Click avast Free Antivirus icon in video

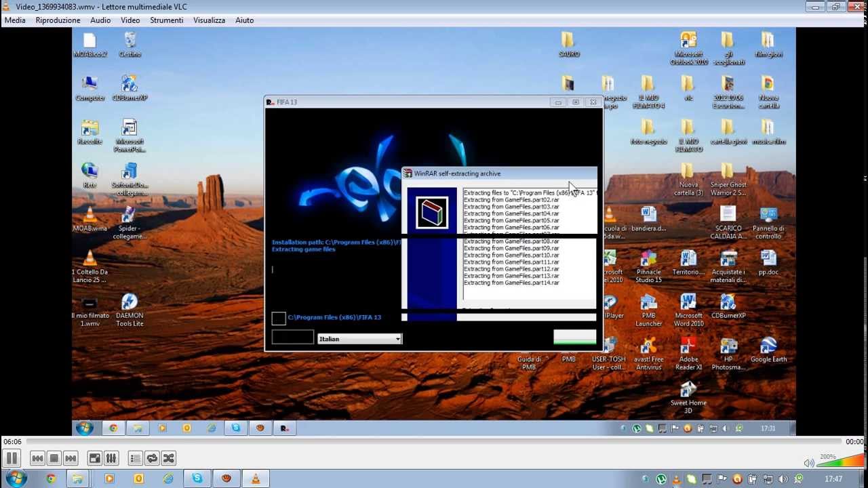pos(648,354)
